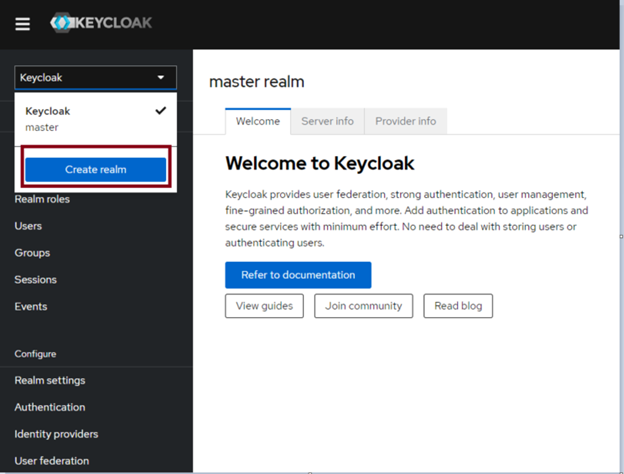Click the Join community button

[x=363, y=306]
